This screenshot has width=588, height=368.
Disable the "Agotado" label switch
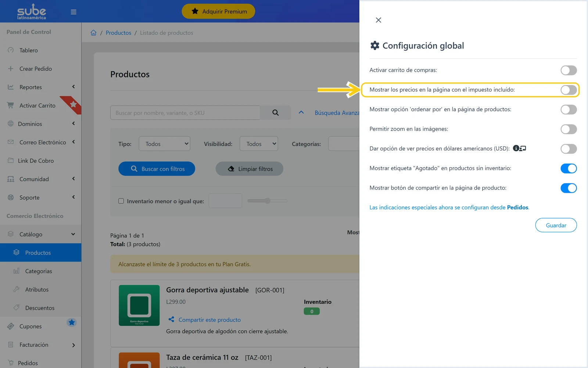(x=569, y=169)
